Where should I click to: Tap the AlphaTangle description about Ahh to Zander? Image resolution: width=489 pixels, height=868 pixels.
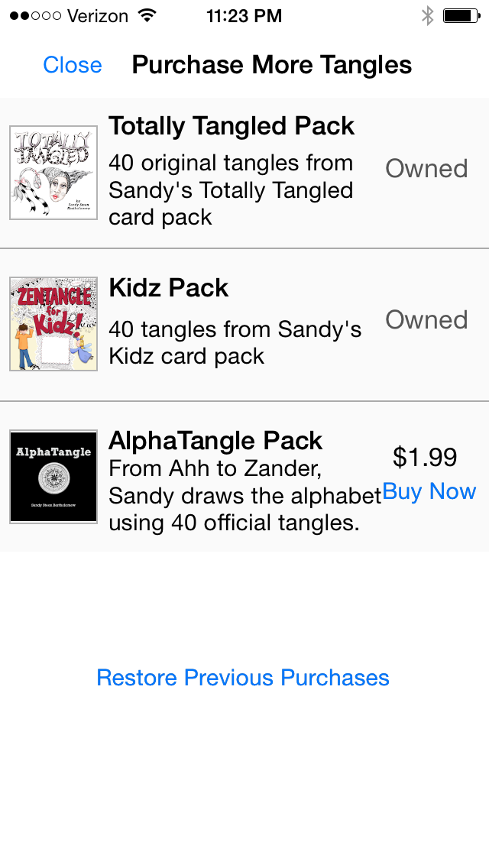click(x=244, y=495)
